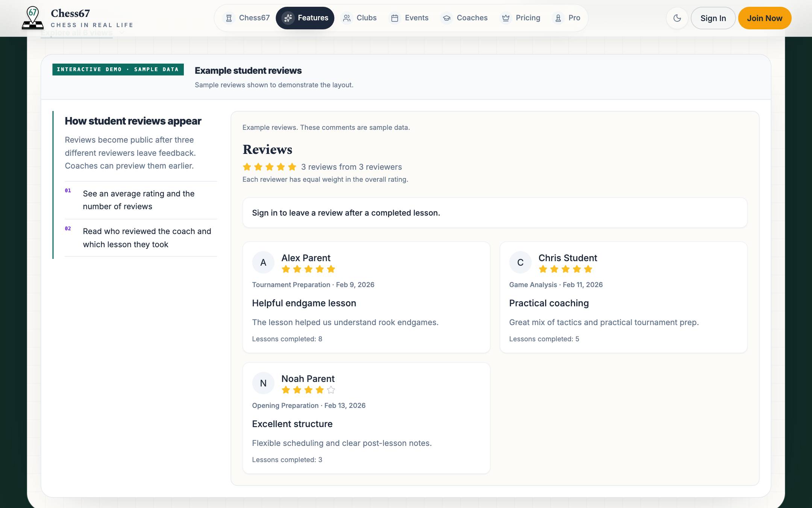Click Noah Parent's empty fifth star
The width and height of the screenshot is (812, 508).
331,390
